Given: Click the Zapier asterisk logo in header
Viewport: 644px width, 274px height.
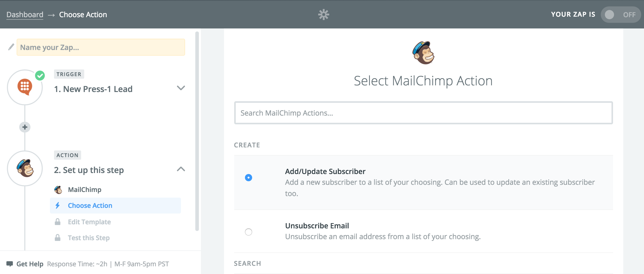Looking at the screenshot, I should tap(324, 15).
